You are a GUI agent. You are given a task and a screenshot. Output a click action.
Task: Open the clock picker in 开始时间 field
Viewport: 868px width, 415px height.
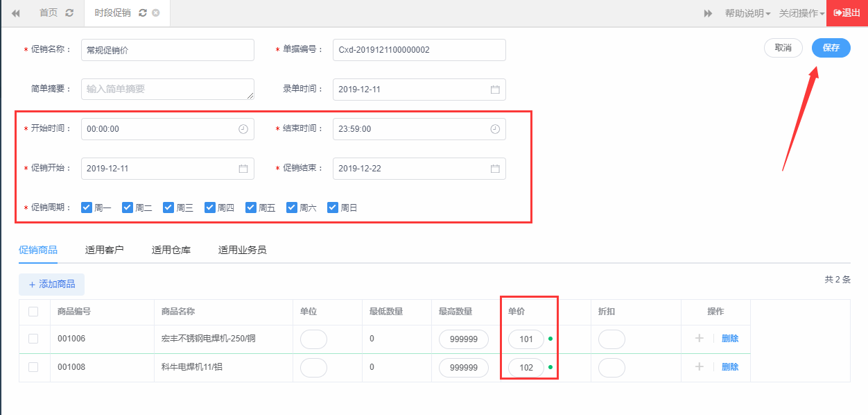click(x=243, y=129)
